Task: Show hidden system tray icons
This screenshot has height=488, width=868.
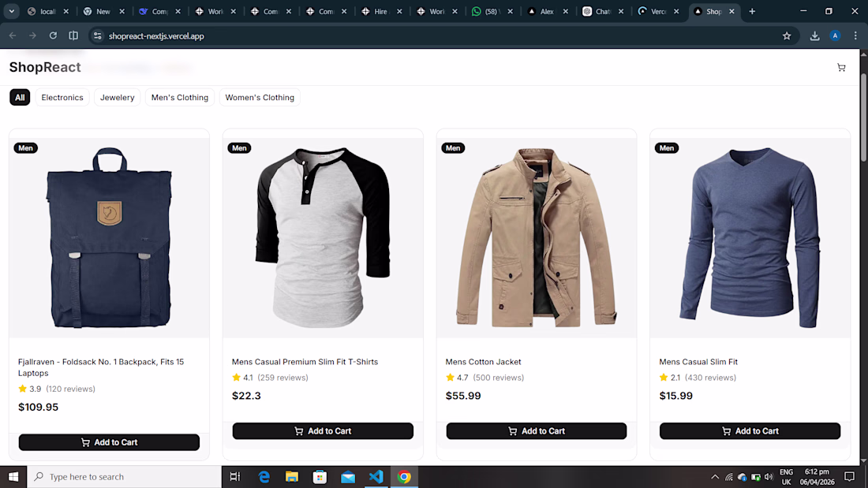Action: pos(715,477)
